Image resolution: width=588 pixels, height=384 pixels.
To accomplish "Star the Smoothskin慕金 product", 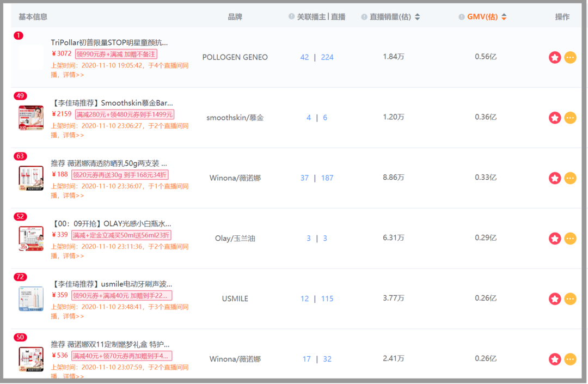I will point(555,118).
